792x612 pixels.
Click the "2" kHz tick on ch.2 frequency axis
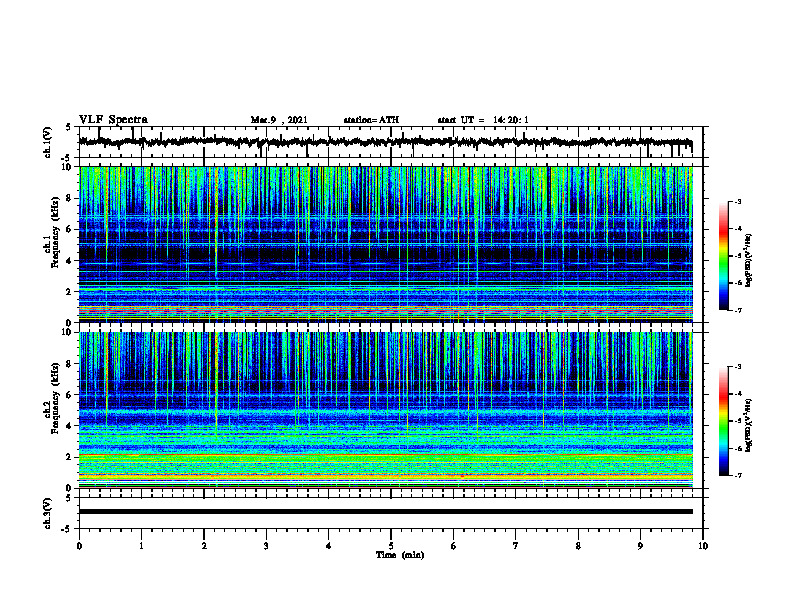point(71,457)
